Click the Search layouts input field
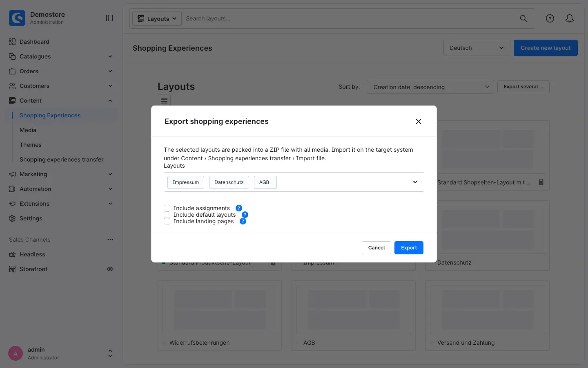 349,18
